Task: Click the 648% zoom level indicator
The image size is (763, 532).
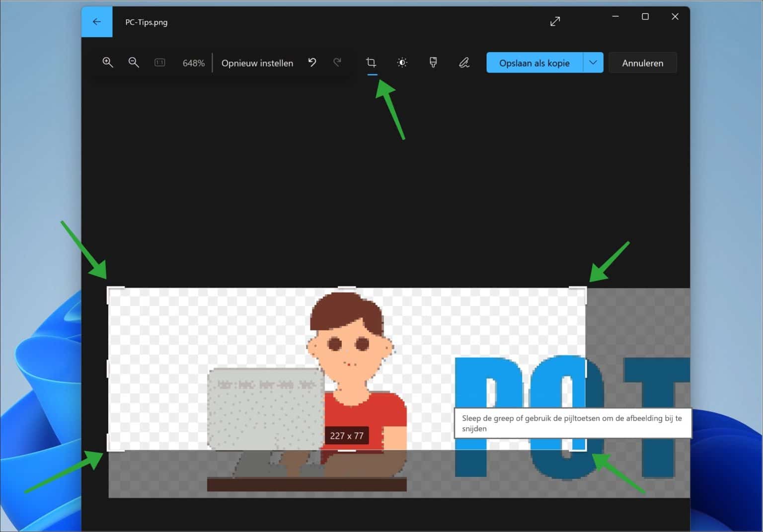Action: 194,63
